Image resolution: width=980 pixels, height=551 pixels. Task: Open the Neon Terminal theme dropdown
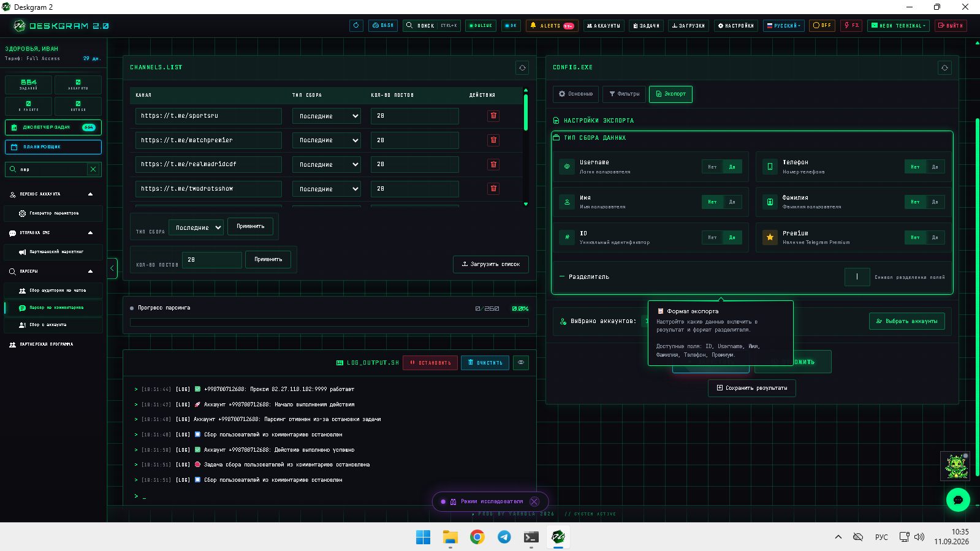pos(898,26)
